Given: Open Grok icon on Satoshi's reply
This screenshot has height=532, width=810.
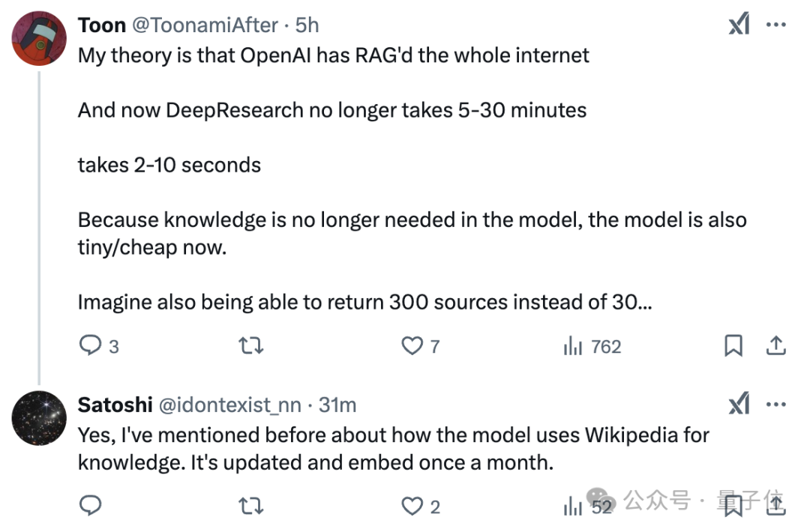Looking at the screenshot, I should [x=739, y=405].
